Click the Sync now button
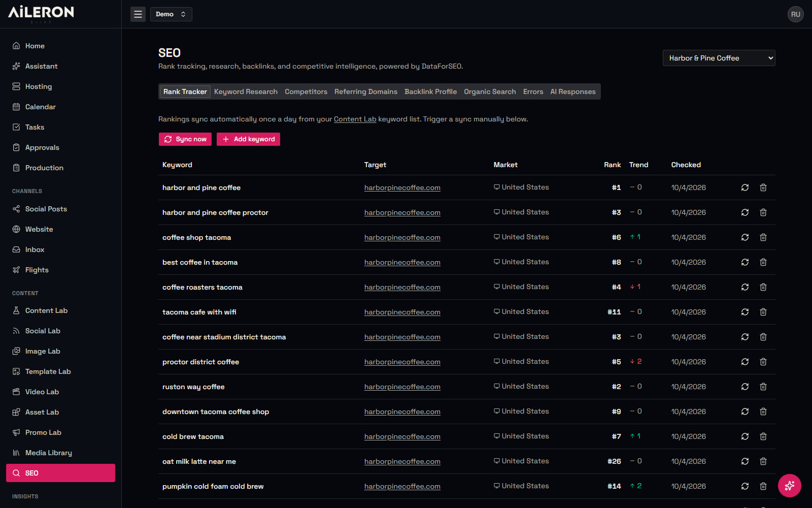812x508 pixels. pyautogui.click(x=185, y=139)
